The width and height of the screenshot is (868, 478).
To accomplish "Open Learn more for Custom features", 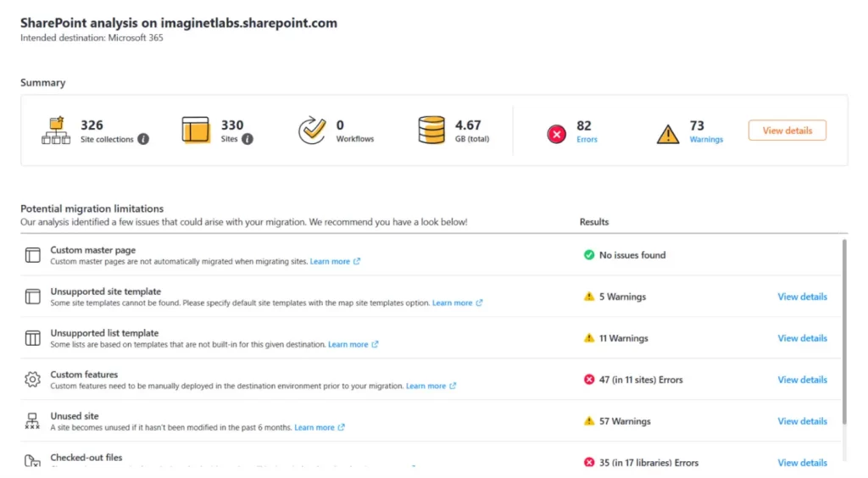I will click(x=426, y=386).
